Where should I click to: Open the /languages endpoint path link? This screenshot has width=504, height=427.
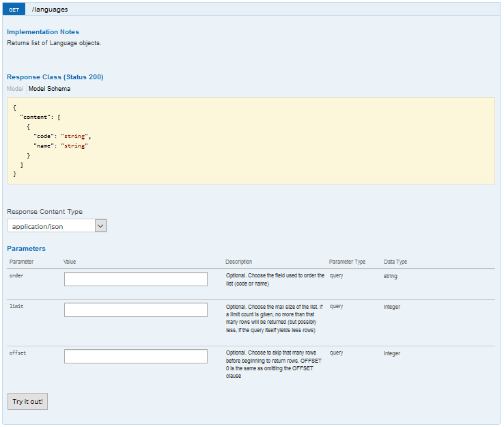point(50,10)
